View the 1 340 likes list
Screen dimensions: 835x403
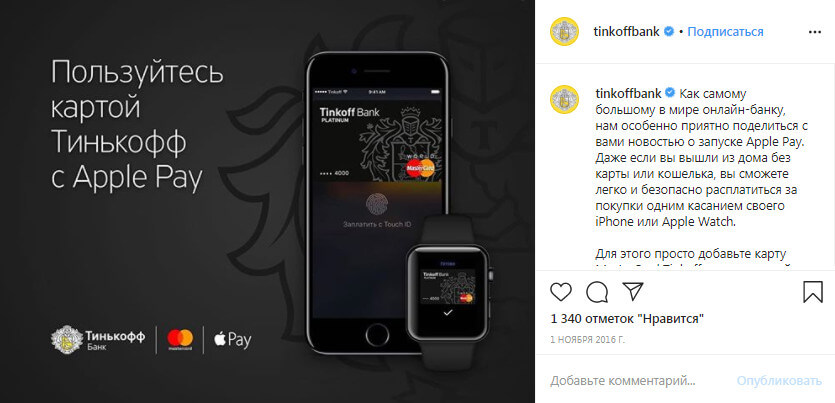coord(627,319)
